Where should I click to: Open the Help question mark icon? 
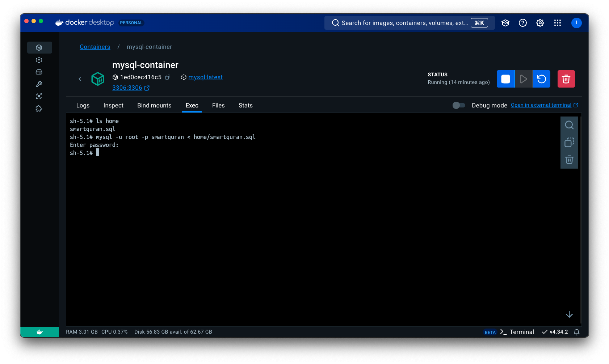[x=523, y=23]
